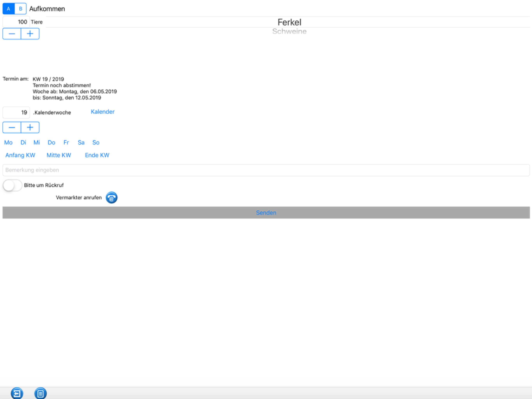Toggle the Bitte um Rückruf switch
Screen dimensions: 532x399
12,185
